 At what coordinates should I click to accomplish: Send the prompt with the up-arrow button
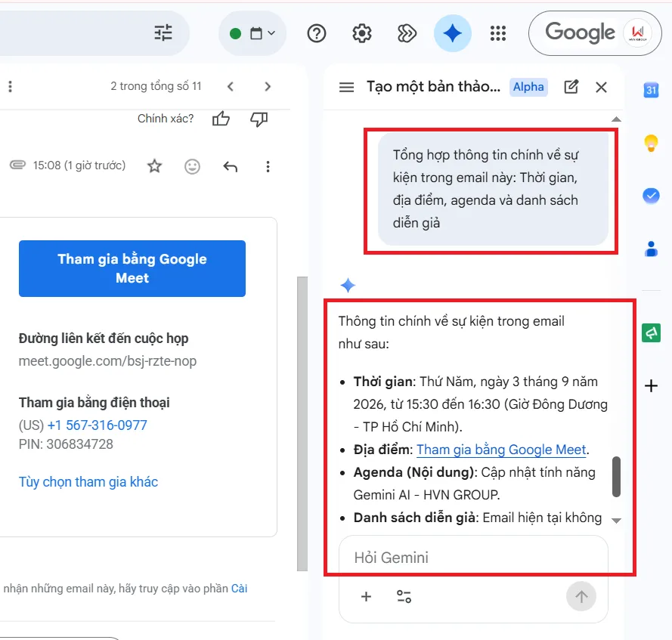click(x=581, y=596)
